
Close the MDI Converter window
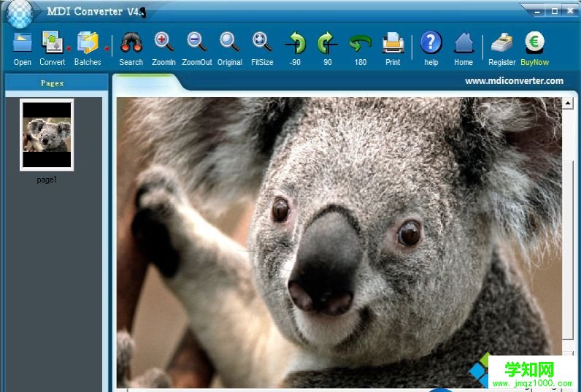coord(571,11)
